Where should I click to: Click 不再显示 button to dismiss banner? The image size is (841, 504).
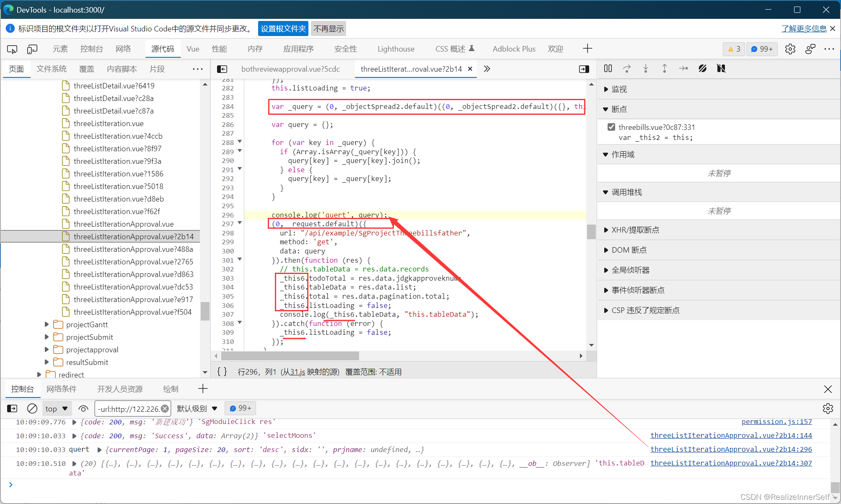coord(328,28)
